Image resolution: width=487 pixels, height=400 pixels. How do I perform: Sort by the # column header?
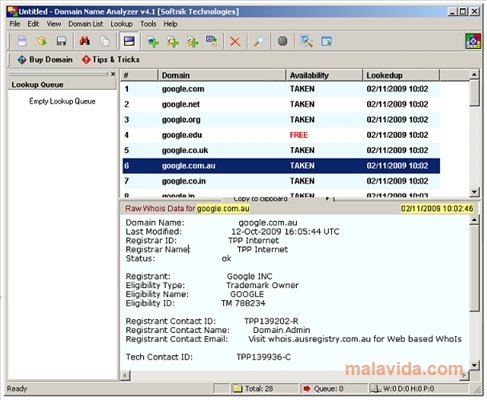[139, 75]
